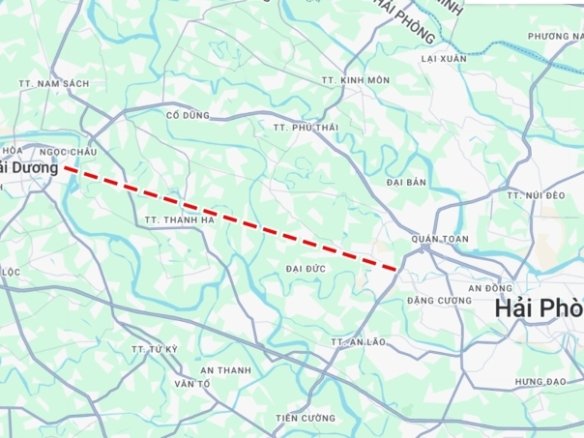Image resolution: width=584 pixels, height=438 pixels.
Task: Click the An Đồng label
Action: pyautogui.click(x=490, y=288)
